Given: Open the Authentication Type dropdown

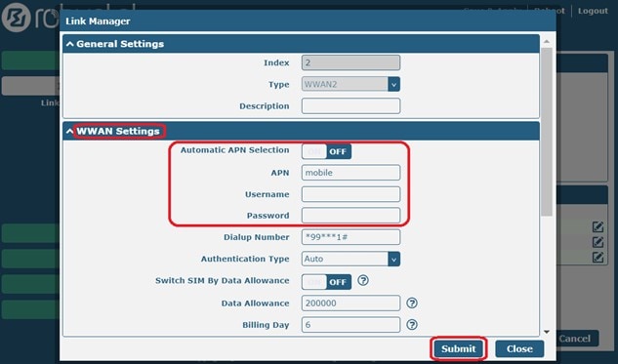Looking at the screenshot, I should pyautogui.click(x=350, y=259).
